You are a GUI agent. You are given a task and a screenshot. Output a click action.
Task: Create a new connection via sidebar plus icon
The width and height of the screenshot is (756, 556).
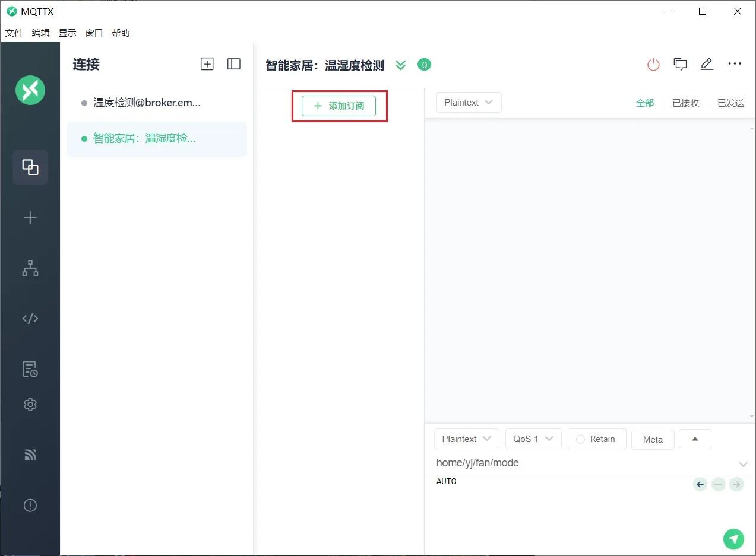tap(30, 217)
